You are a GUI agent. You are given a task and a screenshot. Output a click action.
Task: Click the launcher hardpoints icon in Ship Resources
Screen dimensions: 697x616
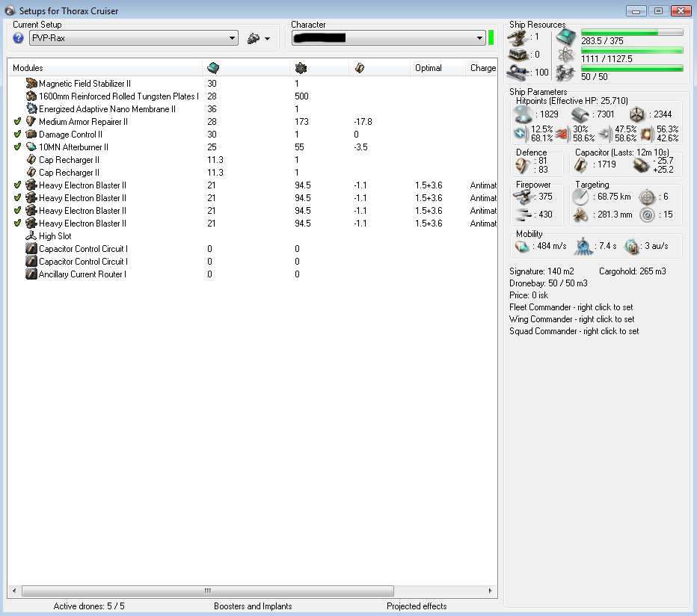[x=518, y=55]
